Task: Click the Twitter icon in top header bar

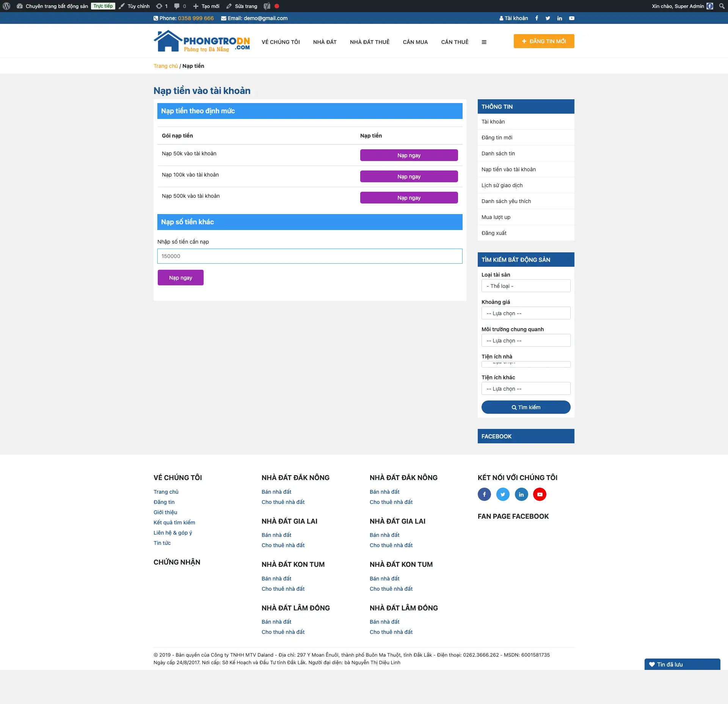Action: (548, 18)
